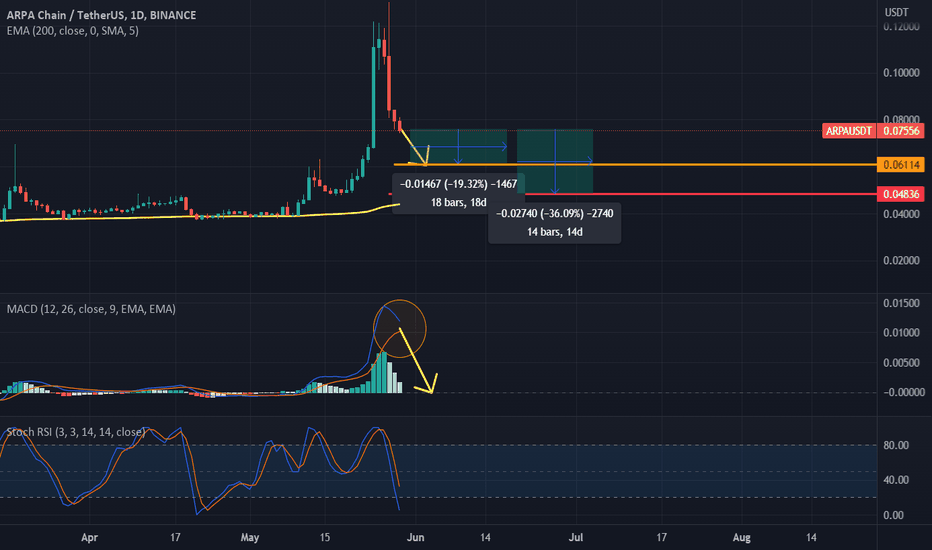Click the 0.00500 MACD axis label
This screenshot has width=932, height=550.
coord(901,363)
